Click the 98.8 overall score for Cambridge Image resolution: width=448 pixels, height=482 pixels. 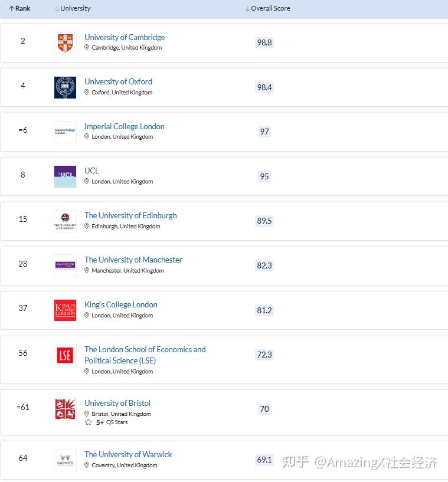coord(264,42)
